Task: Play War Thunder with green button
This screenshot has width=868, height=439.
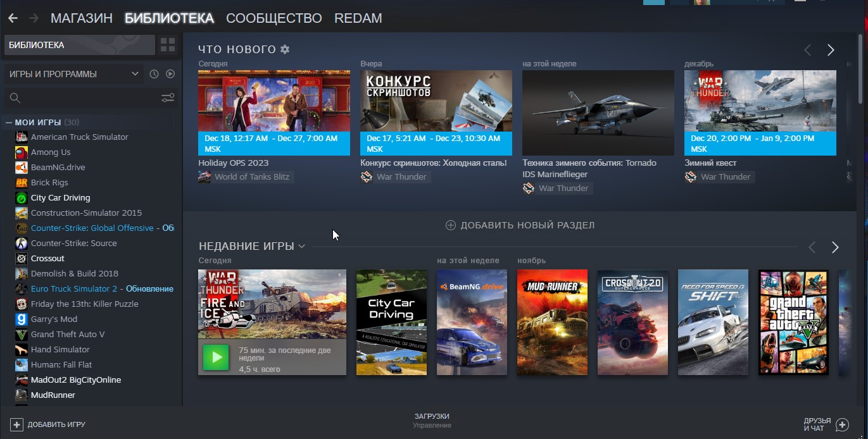Action: [x=217, y=357]
